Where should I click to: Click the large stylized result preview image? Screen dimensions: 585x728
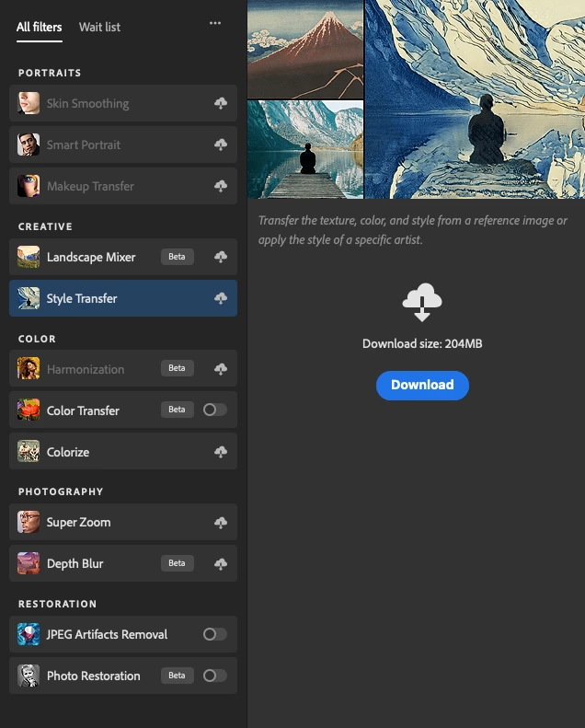point(475,99)
